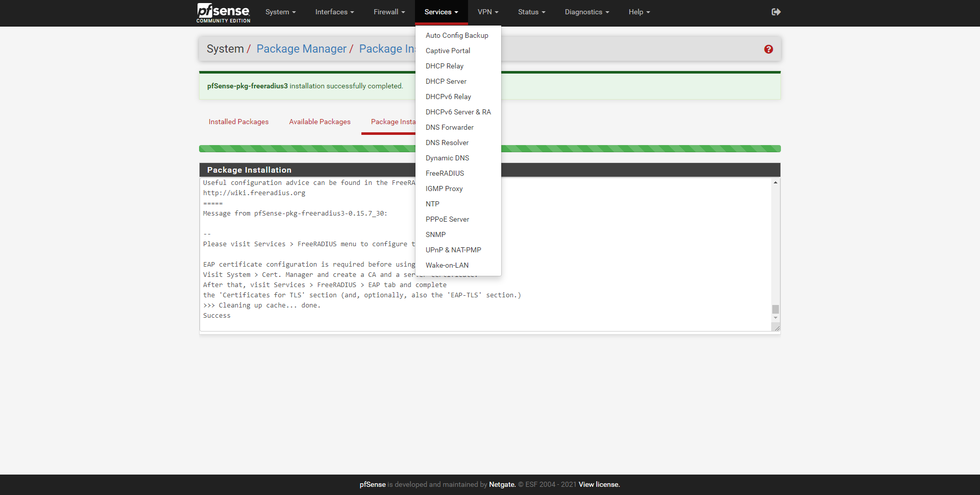
Task: Expand the Firewall menu
Action: click(389, 12)
